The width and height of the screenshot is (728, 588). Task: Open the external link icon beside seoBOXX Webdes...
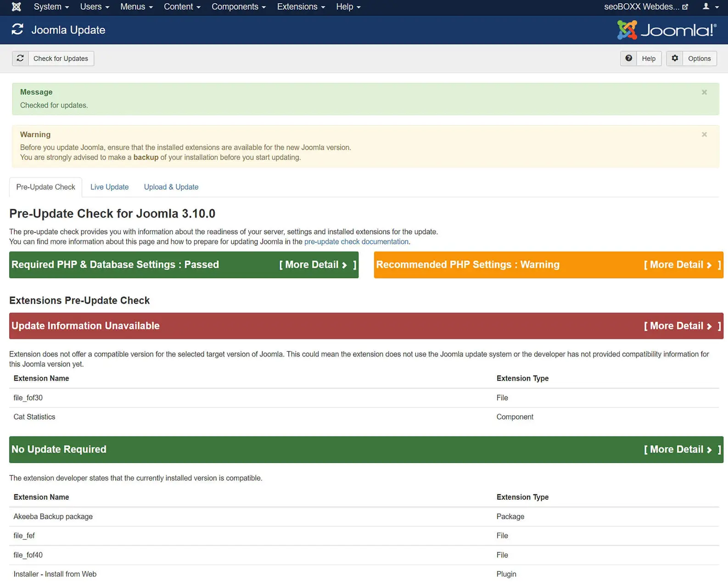pos(685,7)
